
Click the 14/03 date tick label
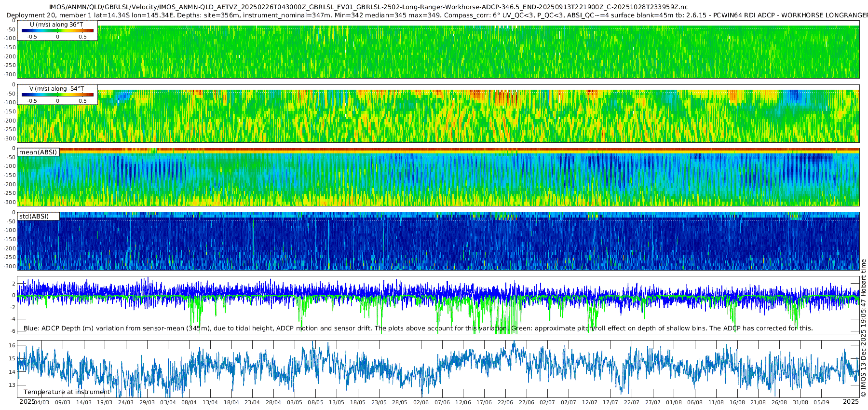[84, 402]
